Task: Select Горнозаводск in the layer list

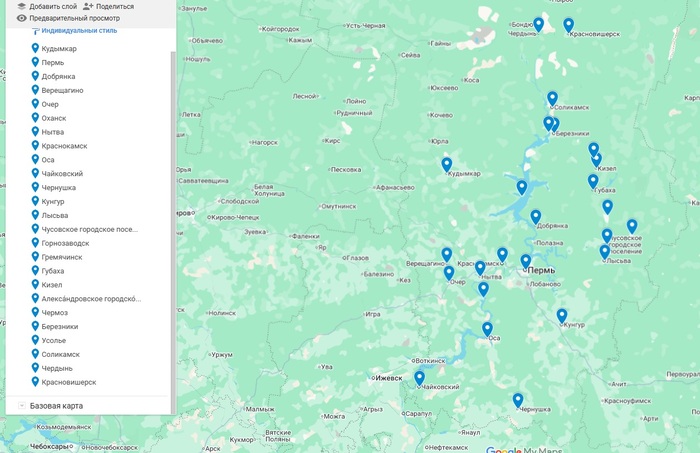Action: pyautogui.click(x=65, y=243)
